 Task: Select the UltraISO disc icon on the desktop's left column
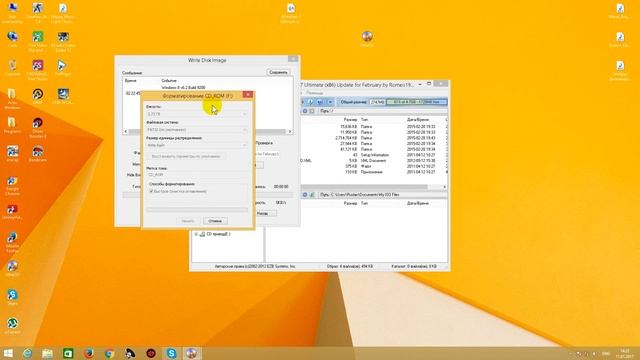tap(12, 267)
